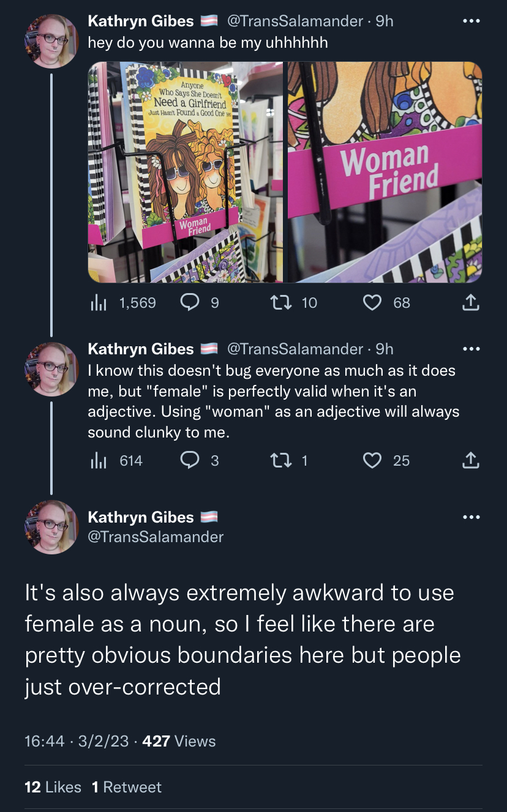The width and height of the screenshot is (507, 812).
Task: Share the second tweet via share icon
Action: (470, 460)
